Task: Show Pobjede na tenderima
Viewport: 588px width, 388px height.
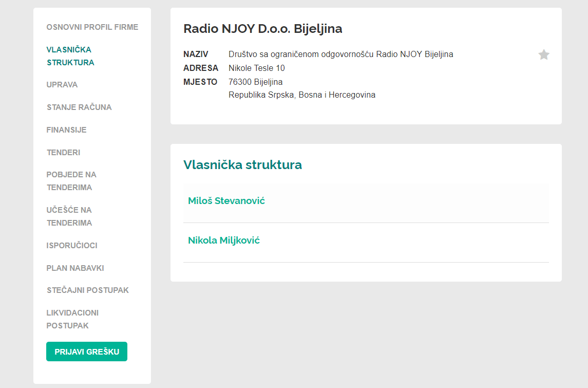Action: pyautogui.click(x=71, y=181)
